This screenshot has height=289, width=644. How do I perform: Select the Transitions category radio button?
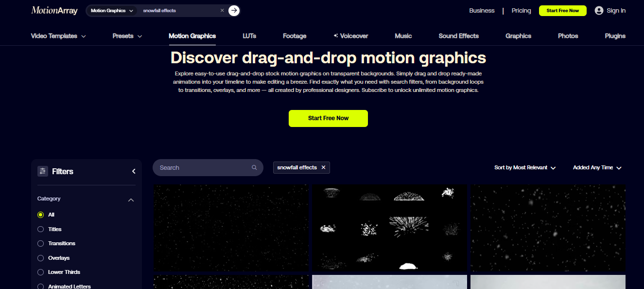(x=40, y=243)
